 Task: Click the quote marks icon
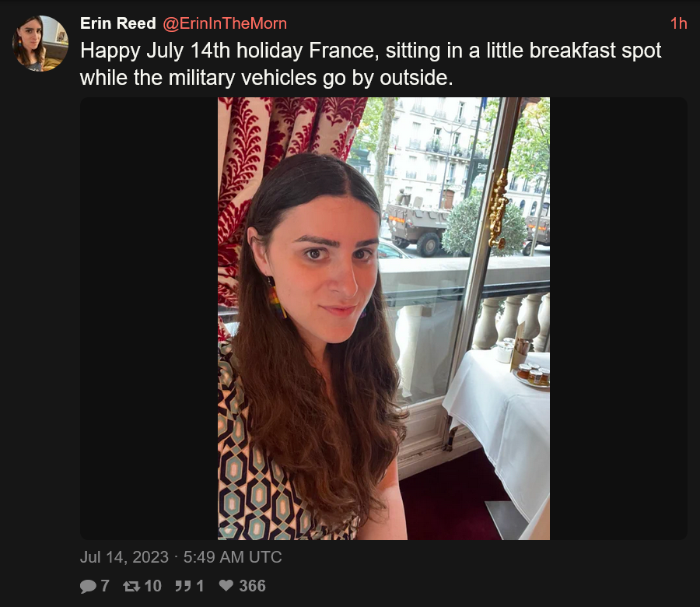tap(183, 586)
